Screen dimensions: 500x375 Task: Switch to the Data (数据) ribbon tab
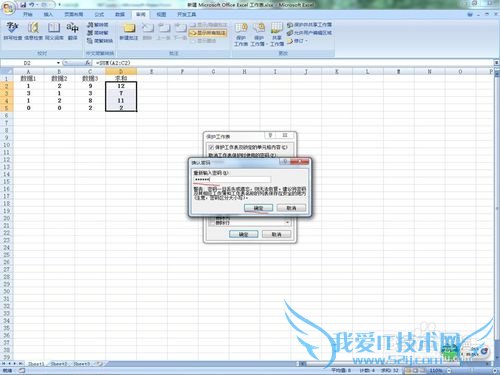click(120, 14)
